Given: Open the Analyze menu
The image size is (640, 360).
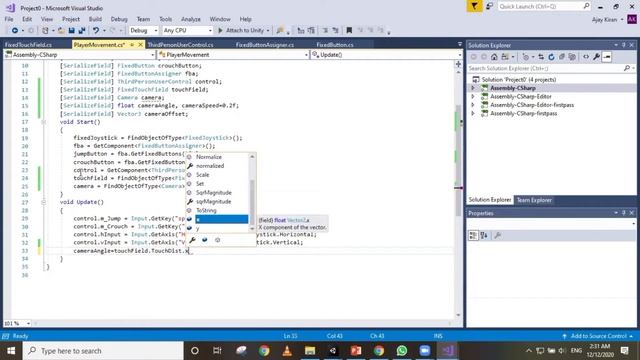Looking at the screenshot, I should 191,19.
